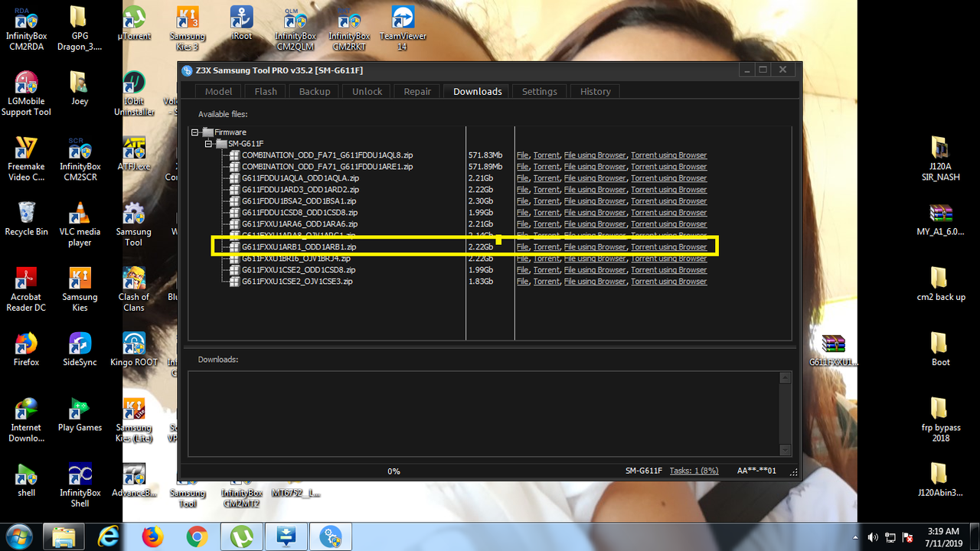
Task: Select the Recycle Bin icon
Action: pyautogui.click(x=26, y=219)
